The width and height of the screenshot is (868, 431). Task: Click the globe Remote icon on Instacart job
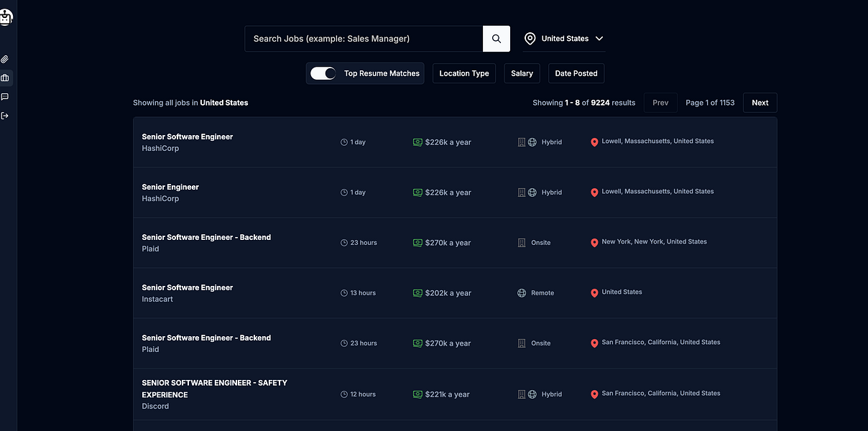click(522, 293)
